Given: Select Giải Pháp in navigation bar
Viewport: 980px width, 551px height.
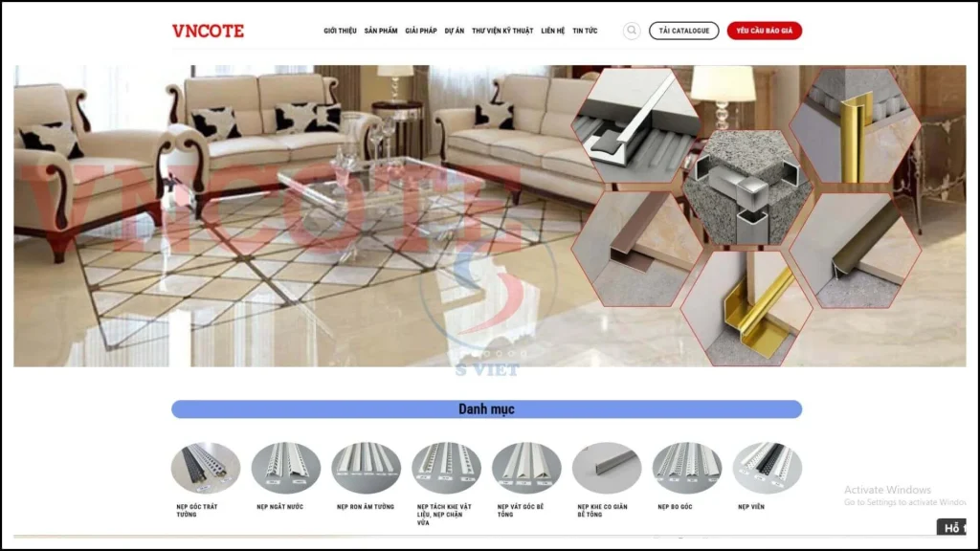Looking at the screenshot, I should pyautogui.click(x=421, y=31).
